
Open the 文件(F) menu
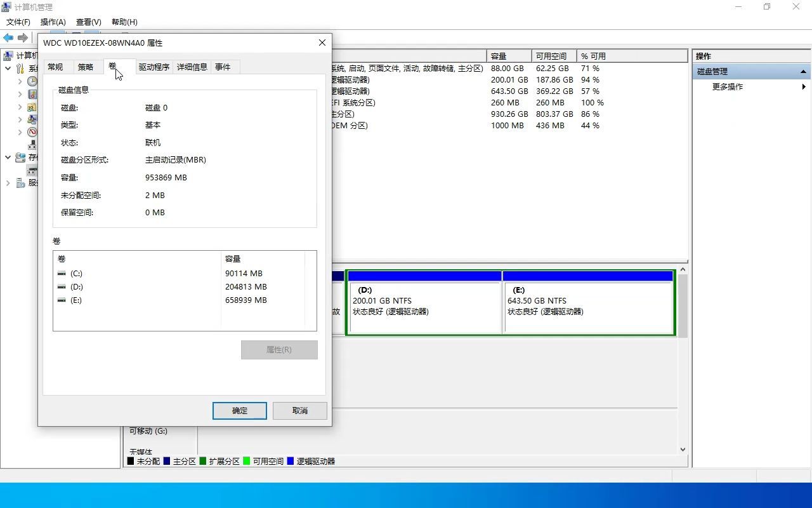[x=18, y=22]
